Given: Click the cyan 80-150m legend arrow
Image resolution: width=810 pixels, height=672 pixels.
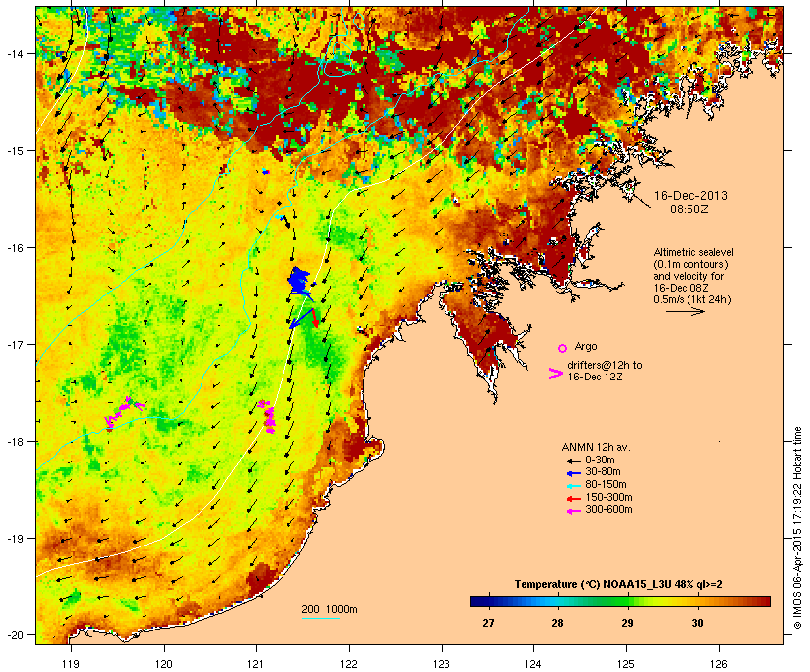Looking at the screenshot, I should point(573,486).
